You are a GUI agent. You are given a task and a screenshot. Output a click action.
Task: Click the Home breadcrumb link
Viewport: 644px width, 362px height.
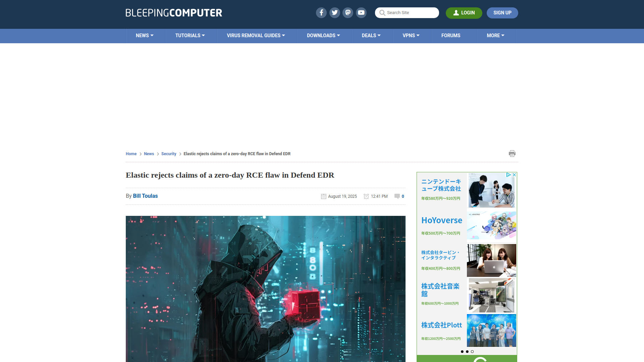[x=131, y=154]
